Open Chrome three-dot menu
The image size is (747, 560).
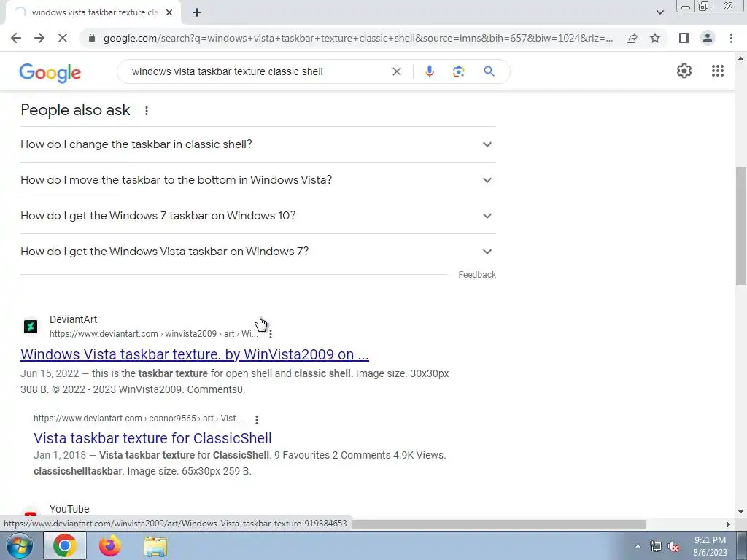[x=731, y=38]
